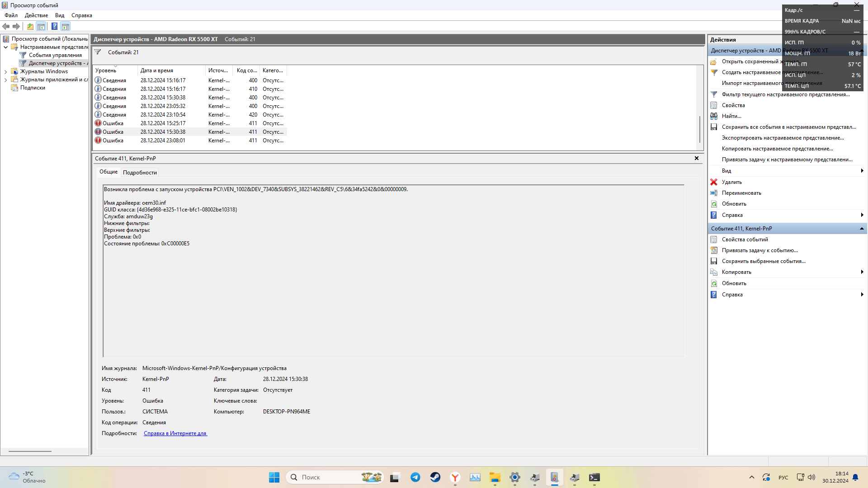Select События управления in the tree
868x488 pixels.
pyautogui.click(x=55, y=55)
